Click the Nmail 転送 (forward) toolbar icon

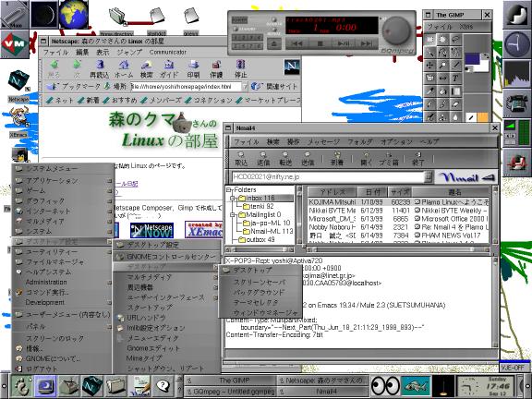coord(285,159)
